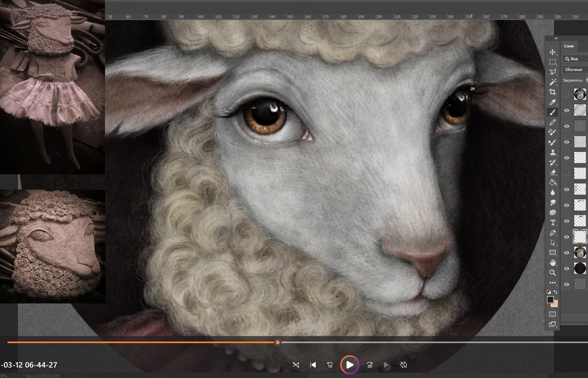588x378 pixels.
Task: Toggle repeat in the video player
Action: click(x=404, y=365)
